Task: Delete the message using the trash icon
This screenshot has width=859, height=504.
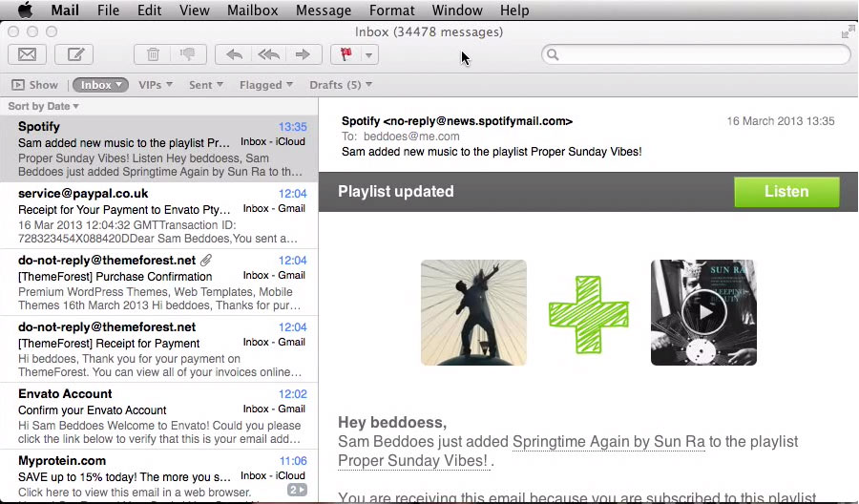Action: [x=153, y=54]
